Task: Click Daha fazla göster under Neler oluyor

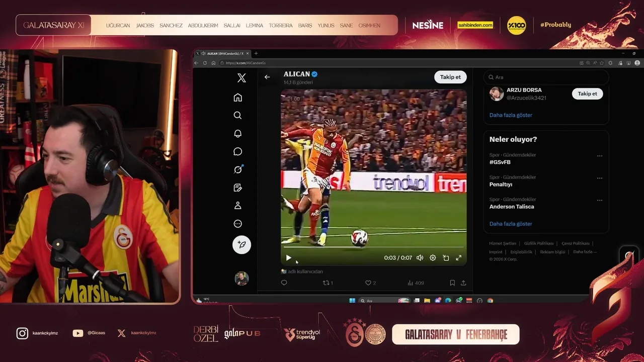Action: tap(511, 224)
